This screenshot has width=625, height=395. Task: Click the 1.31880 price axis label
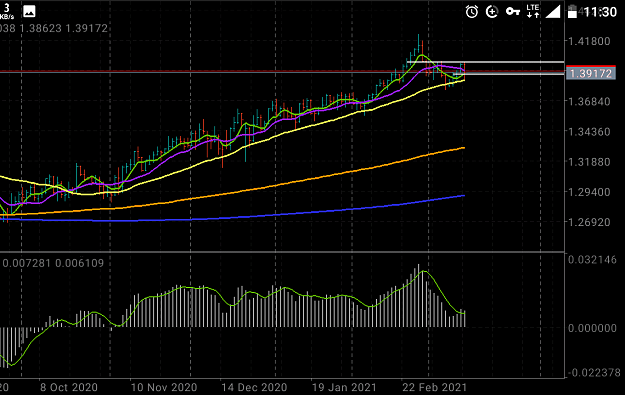(589, 162)
